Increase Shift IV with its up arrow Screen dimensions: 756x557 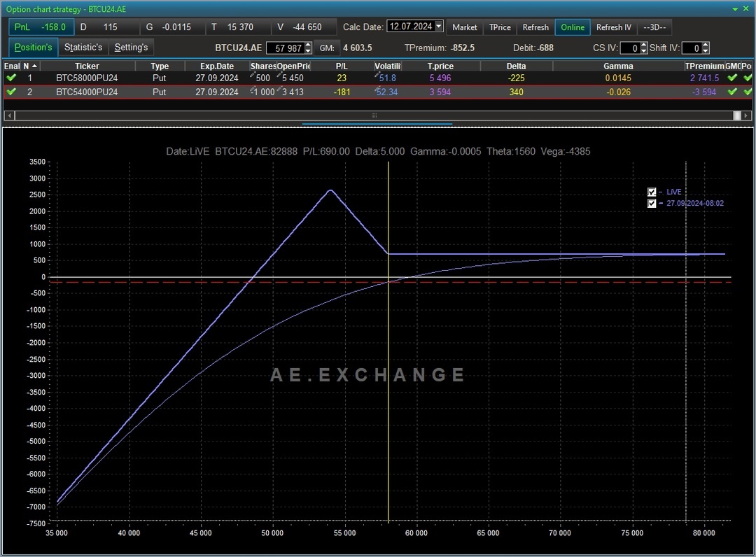(x=706, y=45)
